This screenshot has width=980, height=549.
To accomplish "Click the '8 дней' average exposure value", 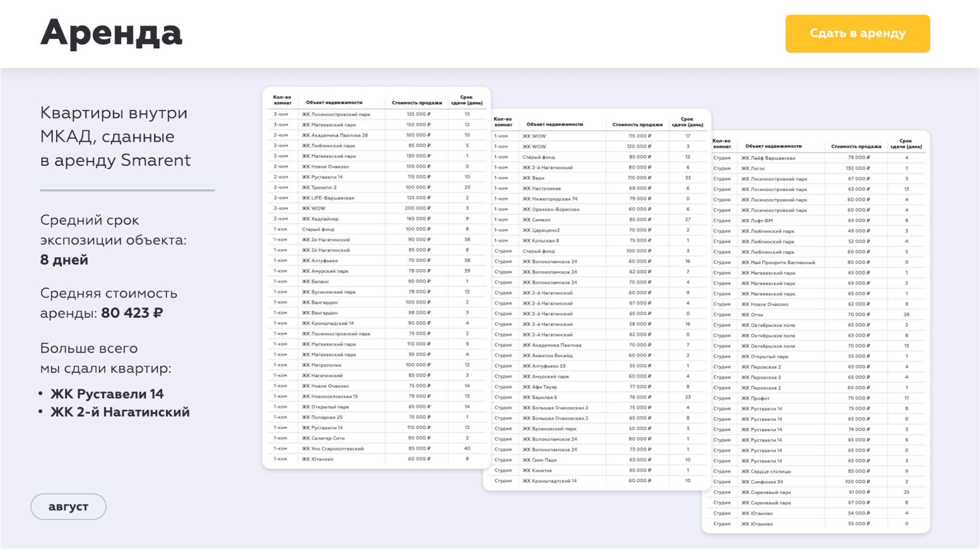I will click(64, 260).
